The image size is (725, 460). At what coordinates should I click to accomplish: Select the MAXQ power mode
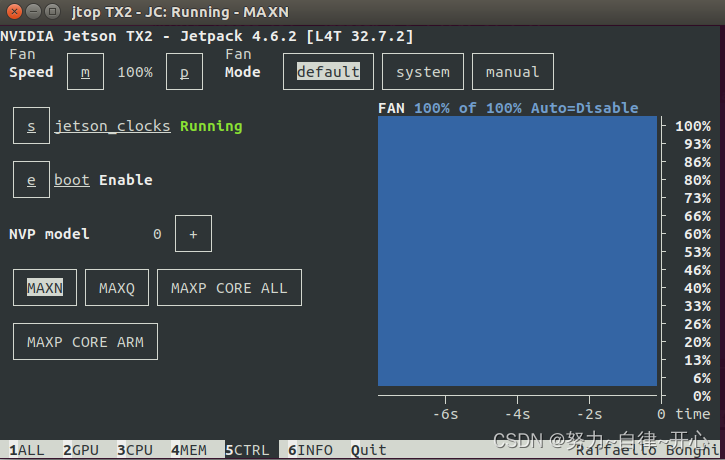coord(117,288)
